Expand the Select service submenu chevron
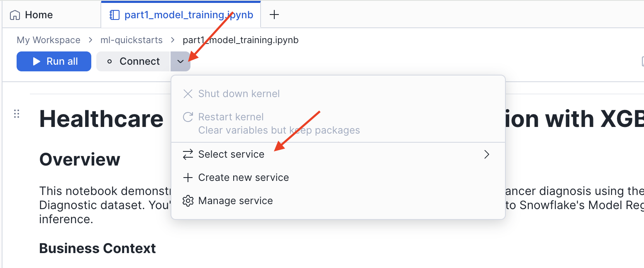The width and height of the screenshot is (644, 268). (487, 154)
